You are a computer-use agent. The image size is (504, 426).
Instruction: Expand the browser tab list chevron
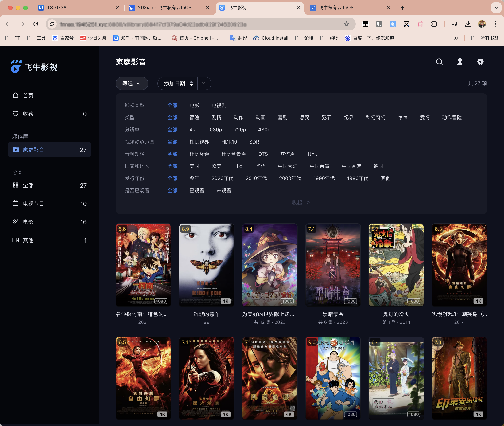pos(496,7)
